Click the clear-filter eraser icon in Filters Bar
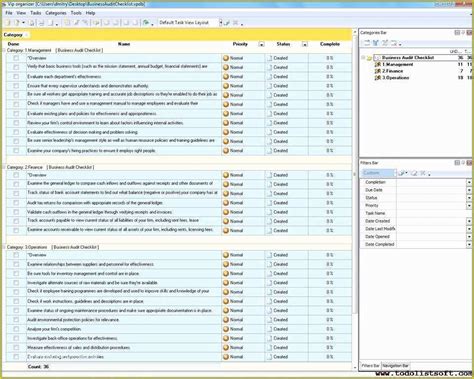Screen dimensions: 474x379 click(414, 173)
